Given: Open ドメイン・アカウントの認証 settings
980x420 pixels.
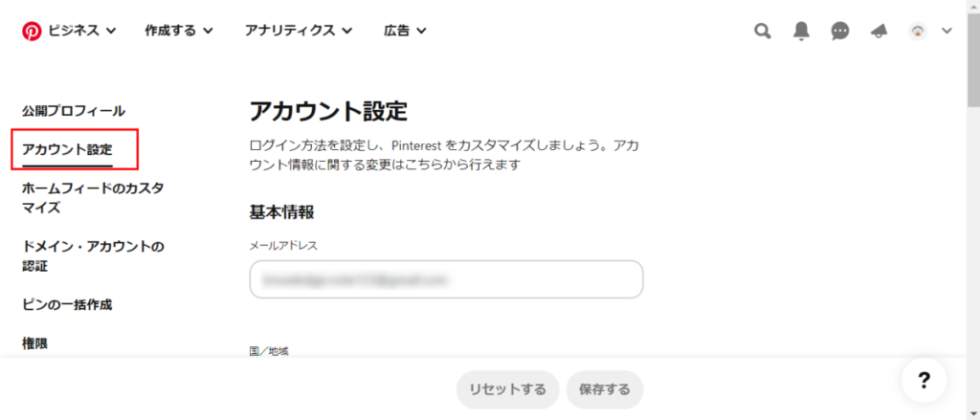Looking at the screenshot, I should click(x=93, y=256).
